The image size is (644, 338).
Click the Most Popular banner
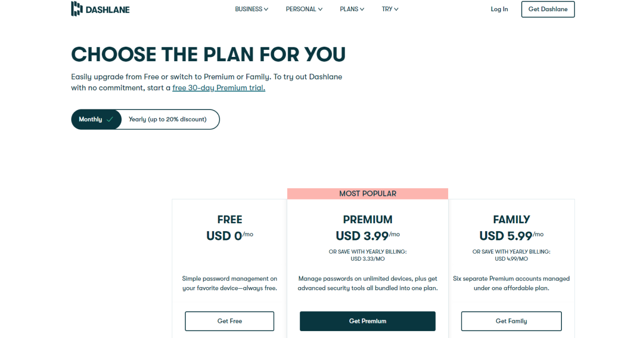pos(368,194)
